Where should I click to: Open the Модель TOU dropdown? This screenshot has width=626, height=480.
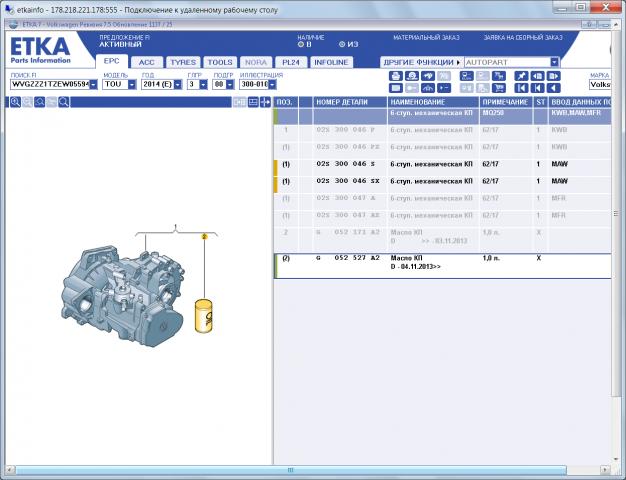click(132, 84)
